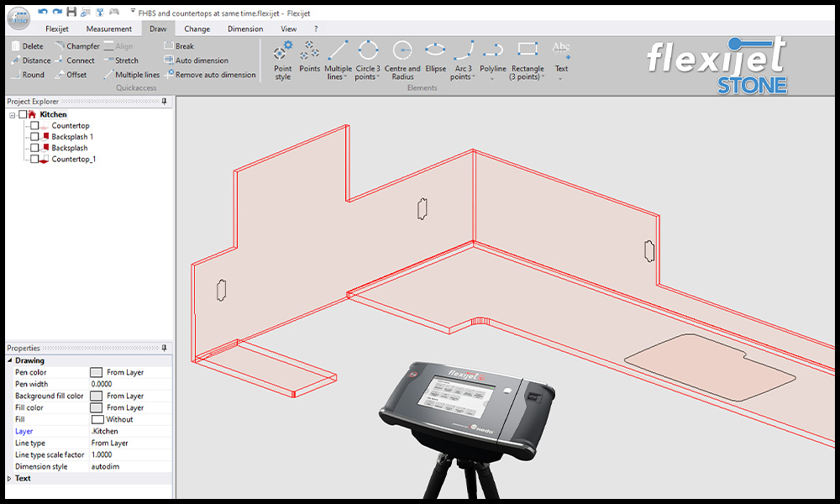Click the Offset command
Viewport: 840px width, 504px height.
click(76, 75)
